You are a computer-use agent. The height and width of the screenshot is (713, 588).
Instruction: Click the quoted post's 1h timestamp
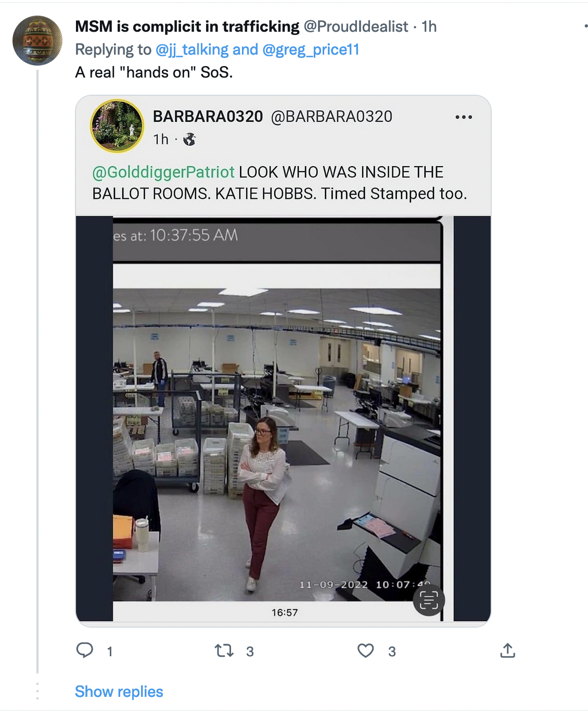pos(161,139)
